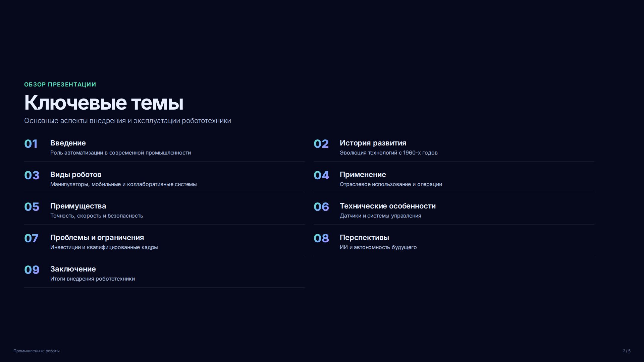This screenshot has width=644, height=362.
Task: Open the 'Перспективы' topic
Action: 364,238
